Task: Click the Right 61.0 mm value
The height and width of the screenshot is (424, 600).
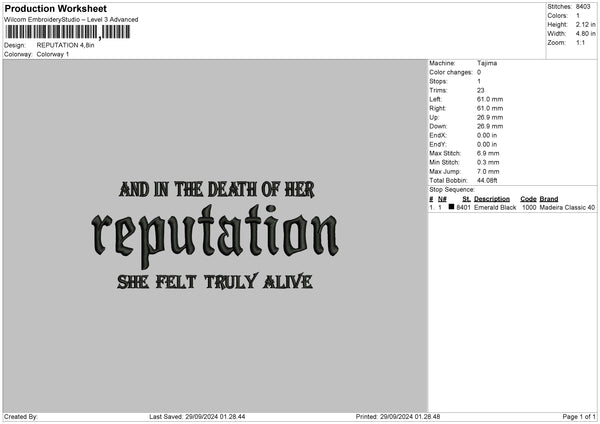Action: point(490,108)
